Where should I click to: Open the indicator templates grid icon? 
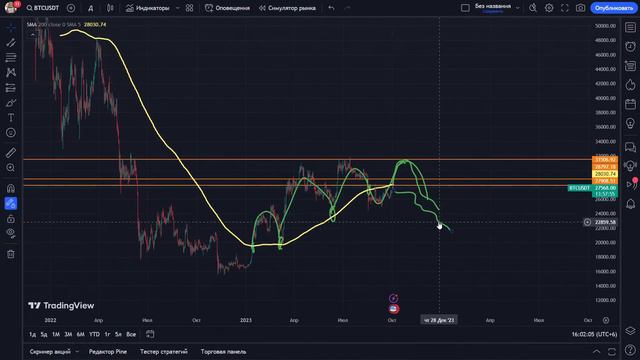pos(189,8)
